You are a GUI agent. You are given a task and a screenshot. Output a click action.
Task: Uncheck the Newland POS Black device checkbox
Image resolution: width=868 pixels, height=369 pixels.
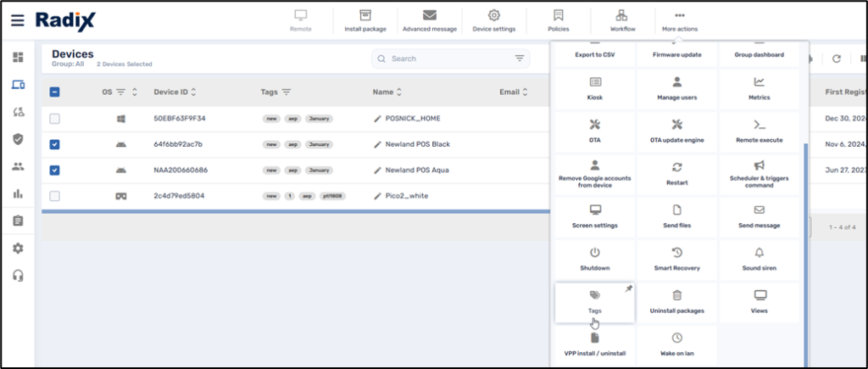pyautogui.click(x=55, y=144)
